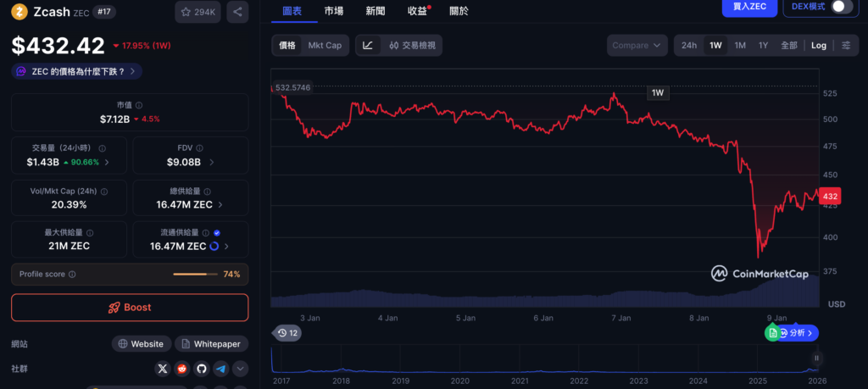Screen dimensions: 868x389
Task: Open the GitHub repository icon
Action: tap(202, 369)
